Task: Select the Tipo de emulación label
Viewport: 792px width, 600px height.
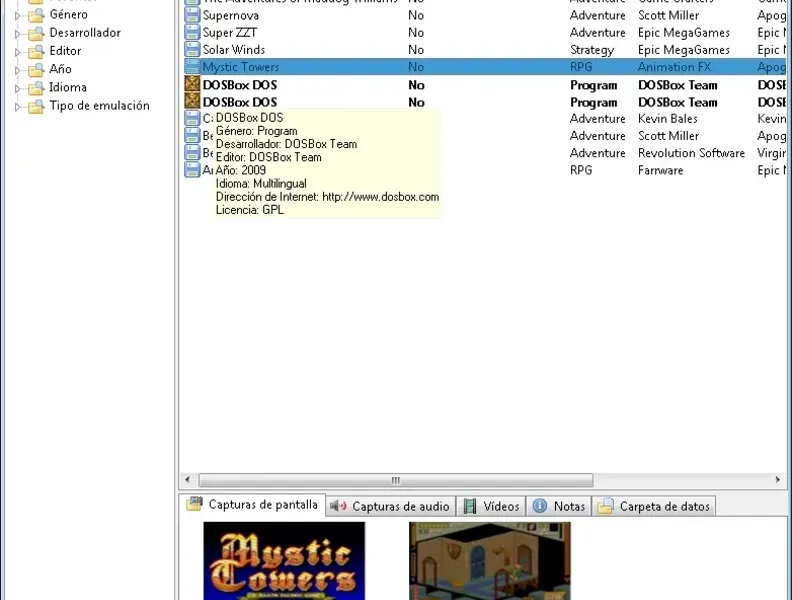Action: (100, 106)
